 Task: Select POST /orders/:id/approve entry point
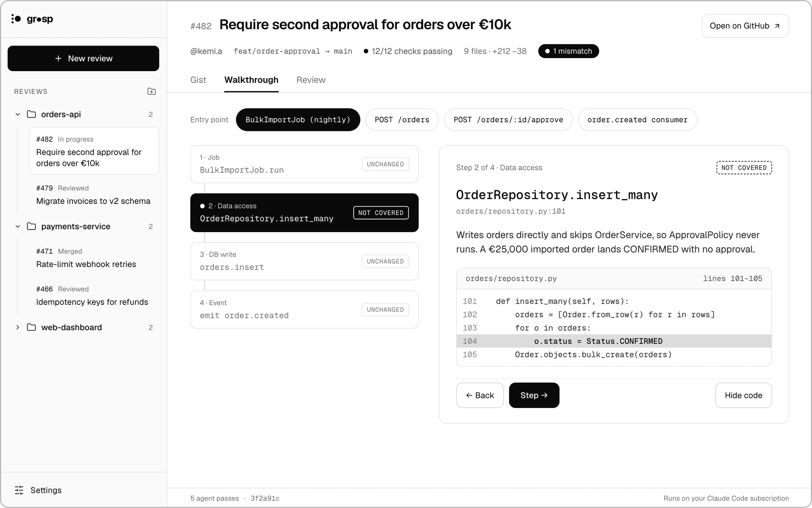click(508, 120)
